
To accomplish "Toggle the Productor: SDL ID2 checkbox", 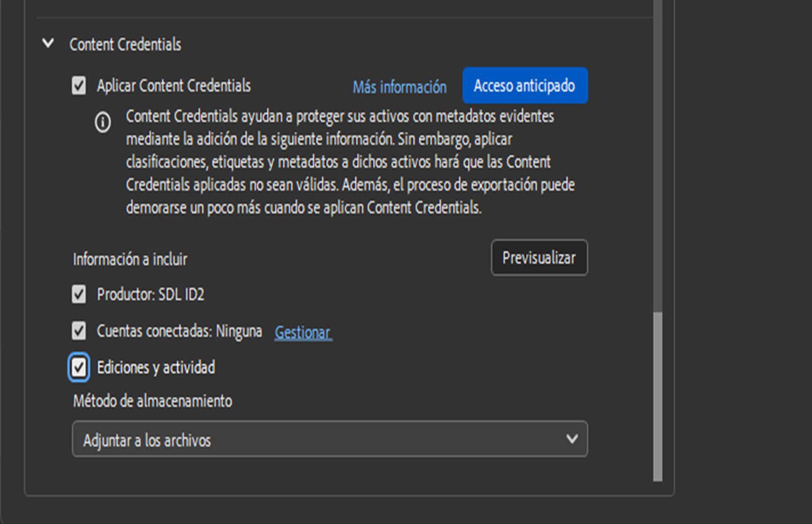I will click(79, 294).
